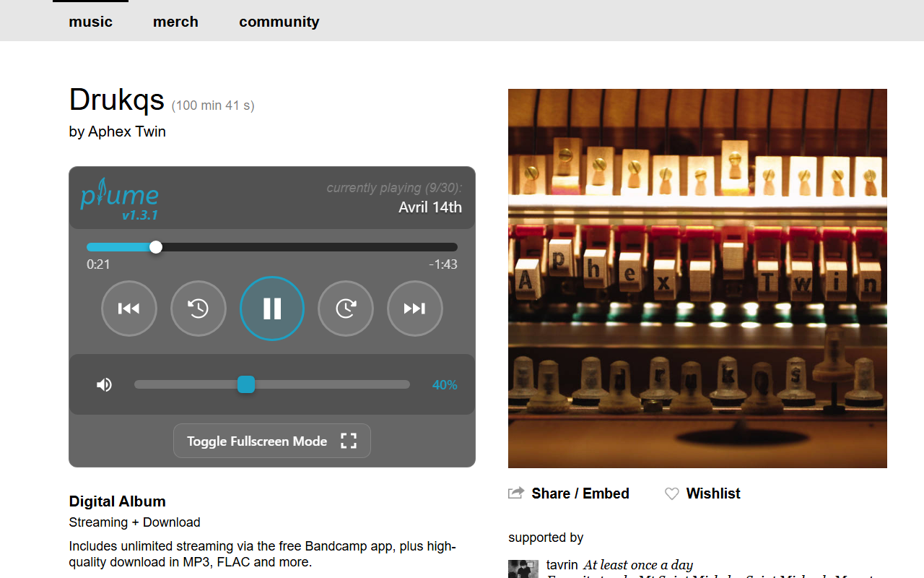Click tavrin's supporter avatar thumbnail
The width and height of the screenshot is (924, 578).
(x=523, y=569)
